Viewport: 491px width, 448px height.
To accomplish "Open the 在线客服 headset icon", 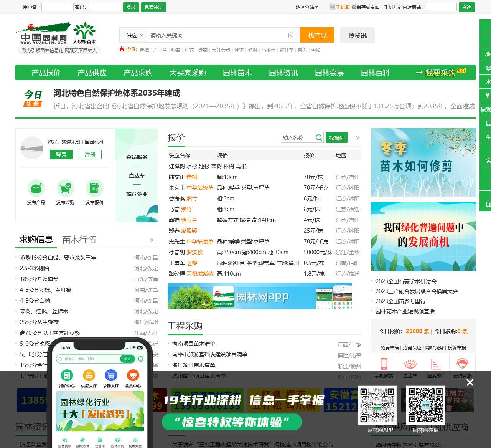I will click(x=462, y=363).
